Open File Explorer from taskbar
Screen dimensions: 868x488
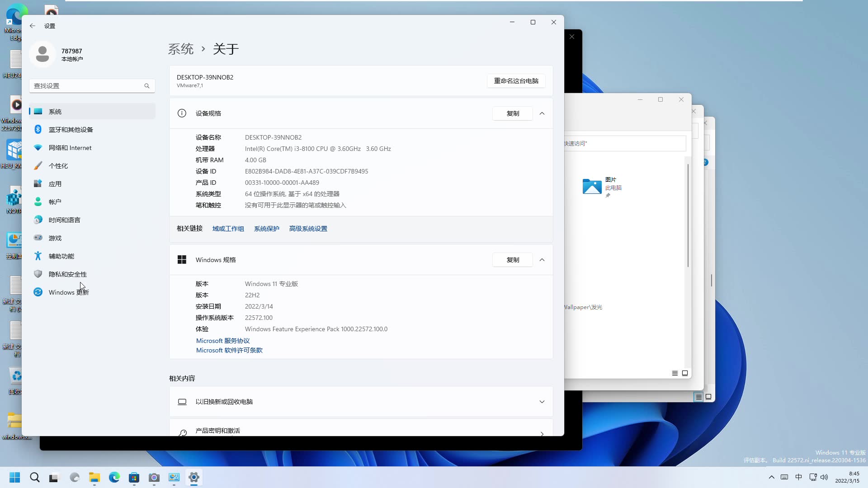click(x=94, y=478)
